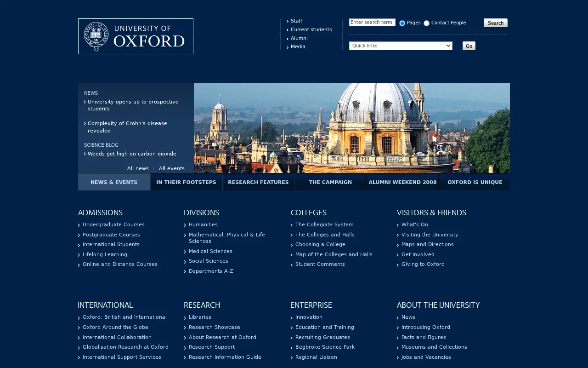Viewport: 588px width, 368px height.
Task: Open Begbroke Science Park link
Action: (325, 347)
